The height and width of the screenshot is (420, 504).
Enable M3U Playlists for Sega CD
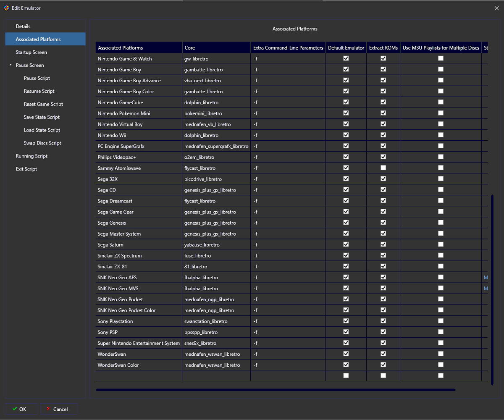pyautogui.click(x=441, y=189)
